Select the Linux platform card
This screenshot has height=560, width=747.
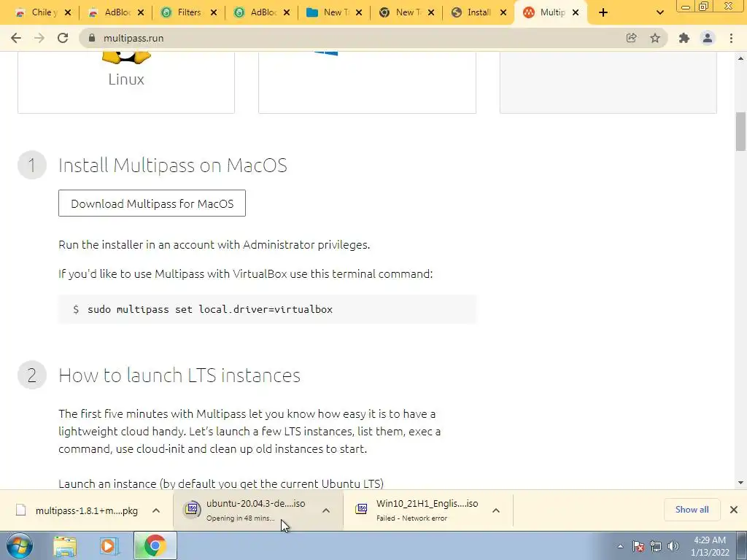pos(126,82)
